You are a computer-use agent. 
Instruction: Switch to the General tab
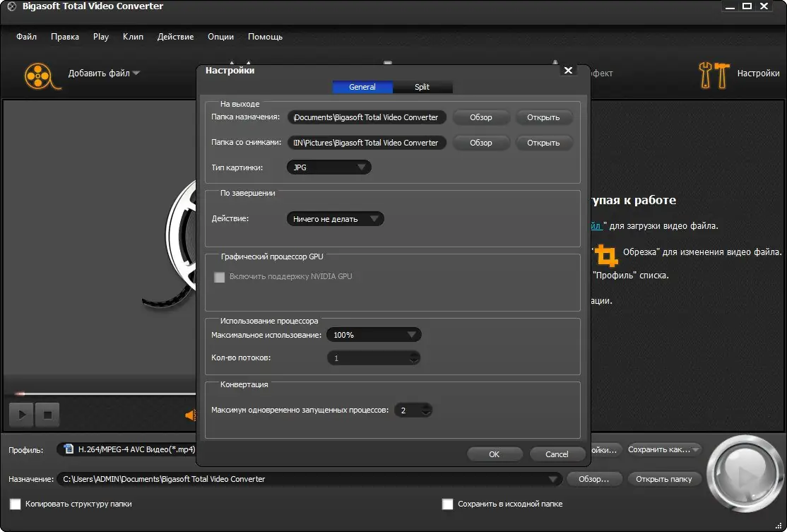tap(362, 87)
